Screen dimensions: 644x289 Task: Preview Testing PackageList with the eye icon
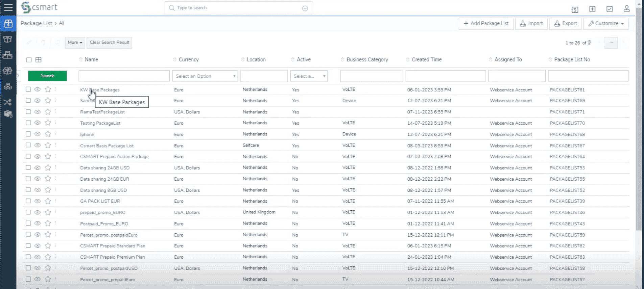coord(38,123)
